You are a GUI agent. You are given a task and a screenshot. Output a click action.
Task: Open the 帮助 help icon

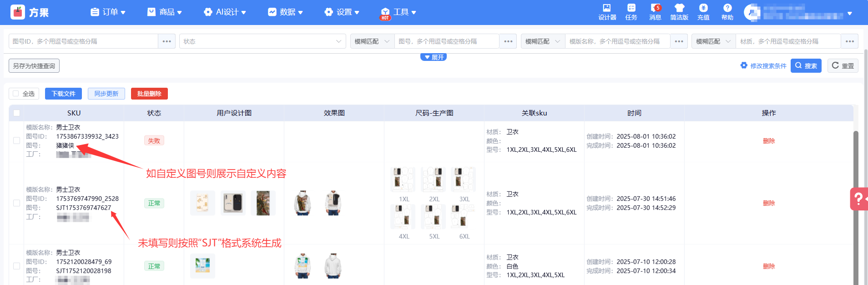click(727, 12)
